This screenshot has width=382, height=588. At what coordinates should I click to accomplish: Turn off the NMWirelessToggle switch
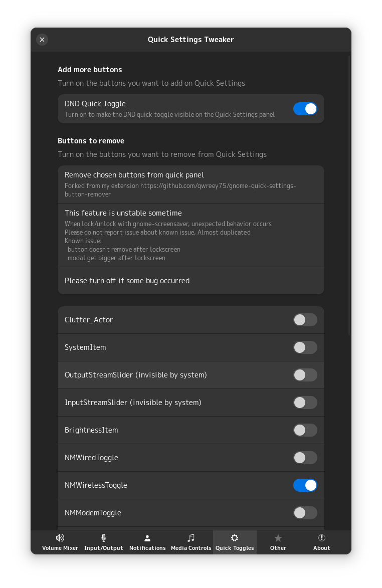tap(305, 485)
